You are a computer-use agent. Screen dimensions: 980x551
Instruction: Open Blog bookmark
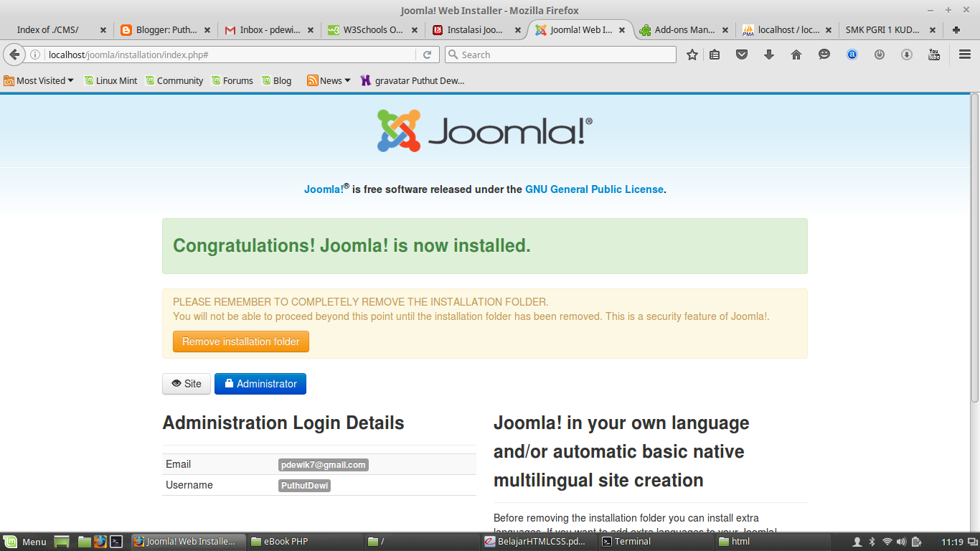pos(276,80)
